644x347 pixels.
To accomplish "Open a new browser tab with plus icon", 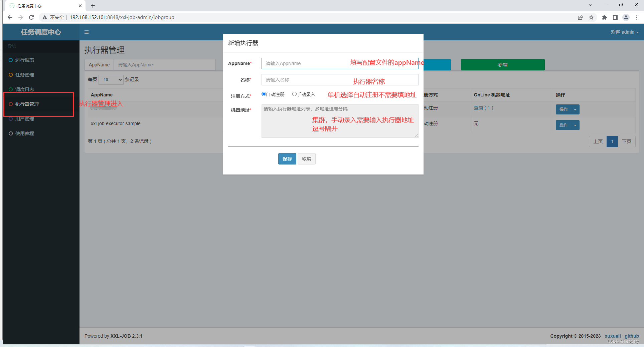I will pyautogui.click(x=93, y=6).
